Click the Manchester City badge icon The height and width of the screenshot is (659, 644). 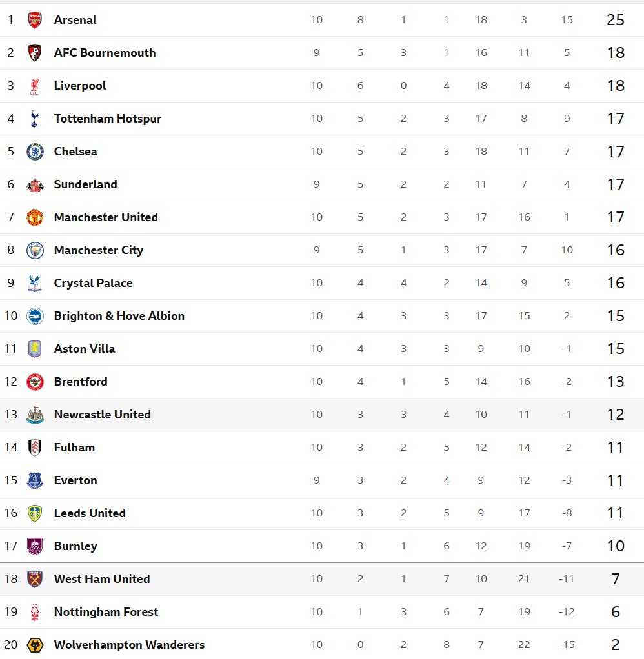[35, 250]
